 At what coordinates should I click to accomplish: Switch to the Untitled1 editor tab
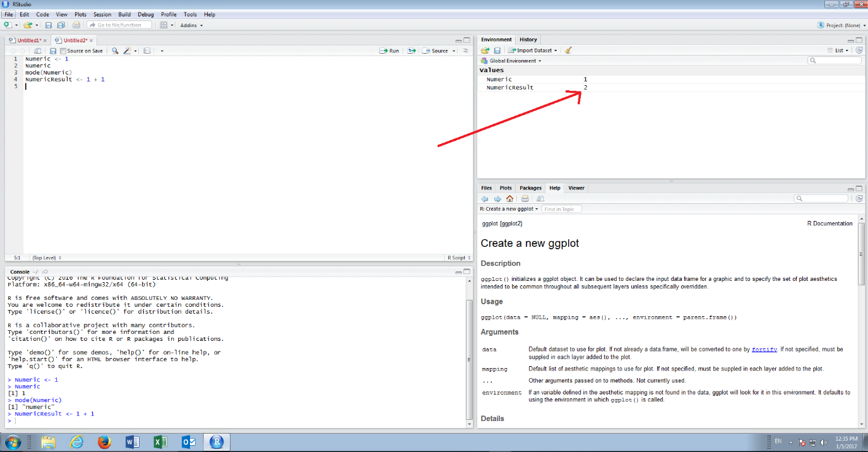pyautogui.click(x=29, y=40)
